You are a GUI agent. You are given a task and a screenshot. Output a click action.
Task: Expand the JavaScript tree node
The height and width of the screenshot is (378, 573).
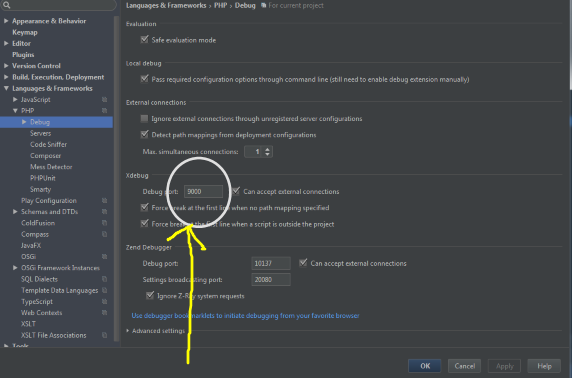(15, 99)
